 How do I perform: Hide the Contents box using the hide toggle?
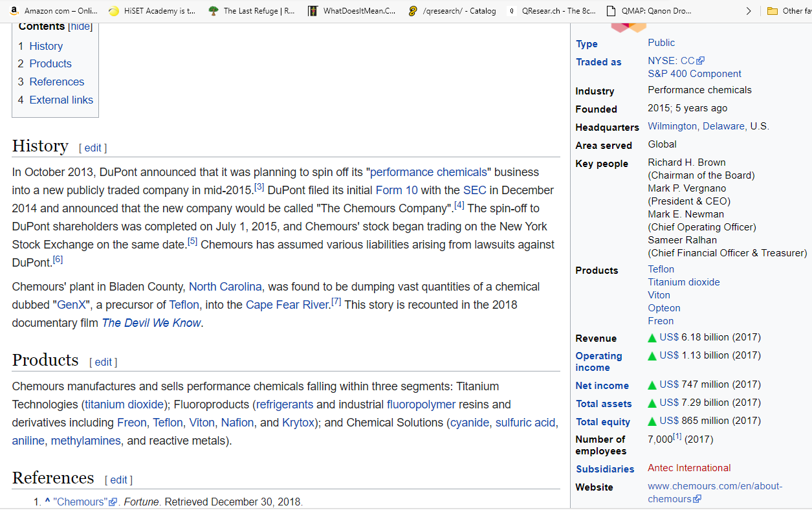click(x=80, y=27)
